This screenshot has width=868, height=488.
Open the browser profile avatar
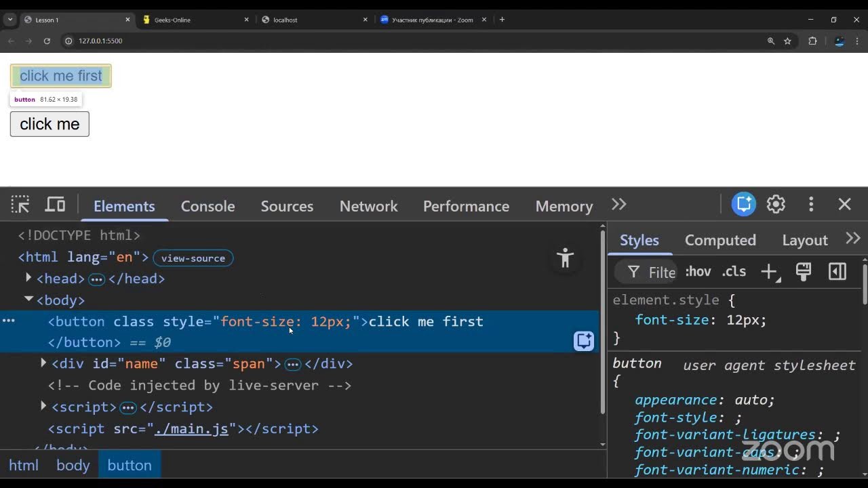[840, 41]
